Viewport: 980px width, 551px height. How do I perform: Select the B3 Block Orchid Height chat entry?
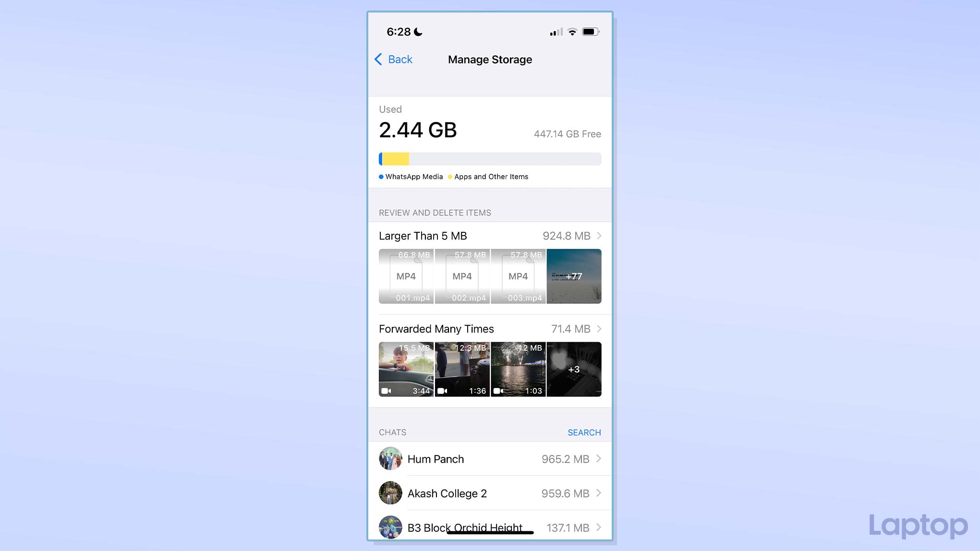coord(490,527)
